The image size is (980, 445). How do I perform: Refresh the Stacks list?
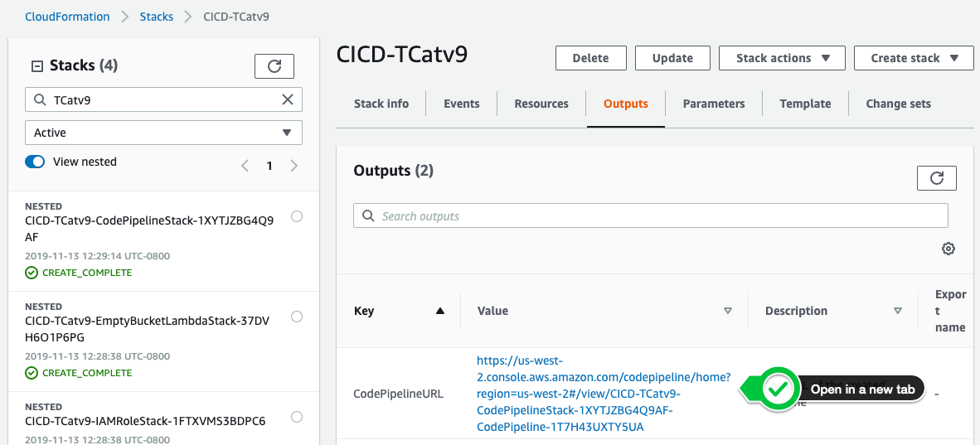click(x=274, y=66)
